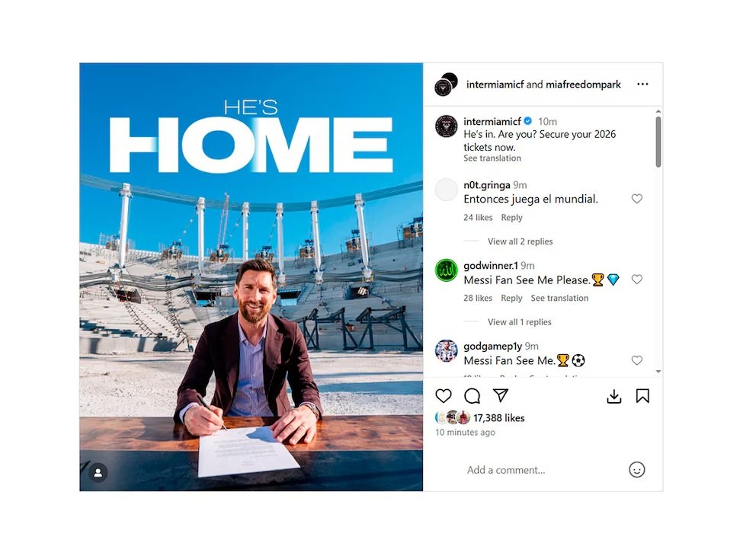Open miafreedompark profile in header
The image size is (756, 556).
tap(583, 85)
